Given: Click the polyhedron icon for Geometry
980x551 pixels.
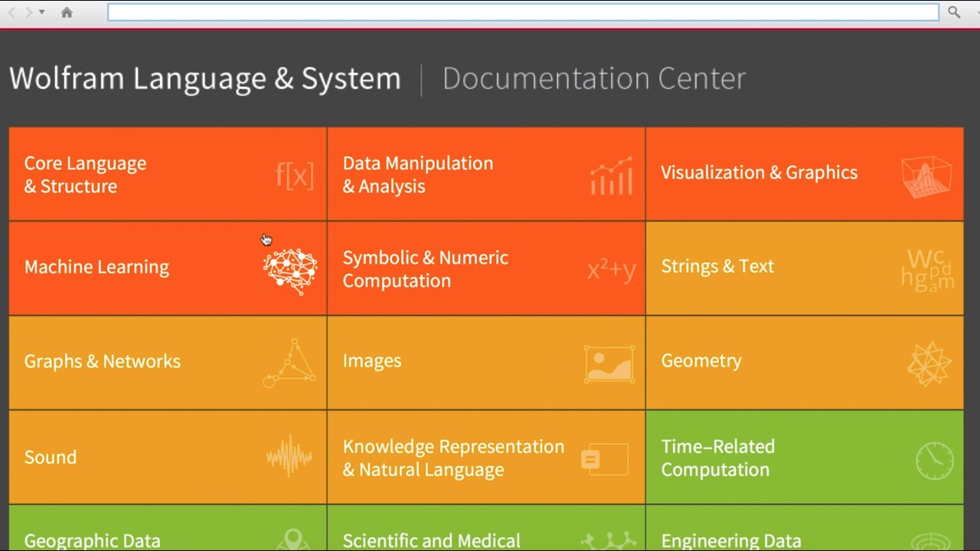Looking at the screenshot, I should [x=929, y=364].
